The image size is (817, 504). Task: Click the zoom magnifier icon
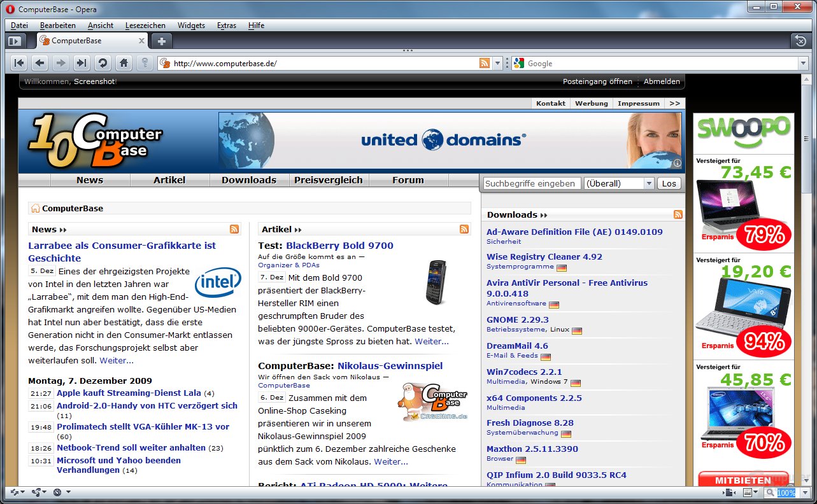[770, 493]
